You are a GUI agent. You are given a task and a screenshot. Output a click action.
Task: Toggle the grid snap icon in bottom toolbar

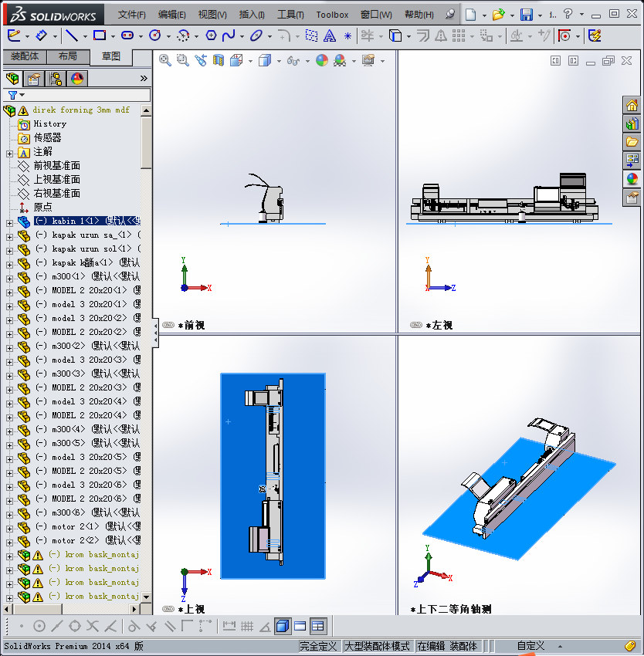coord(247,627)
